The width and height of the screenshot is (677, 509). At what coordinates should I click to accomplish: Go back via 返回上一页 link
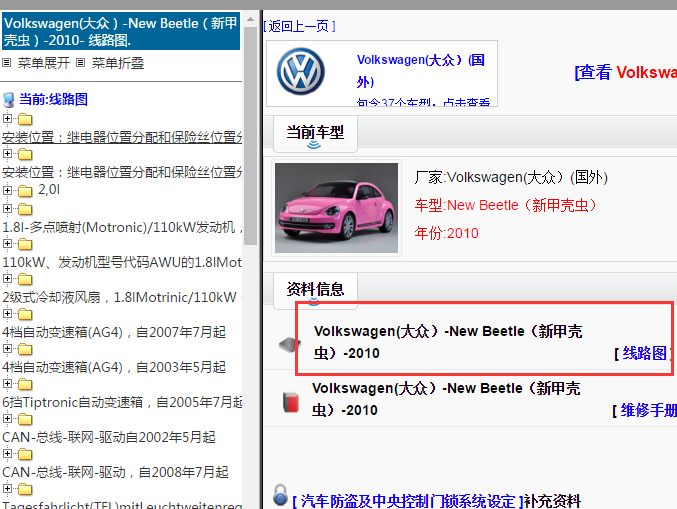tap(299, 26)
